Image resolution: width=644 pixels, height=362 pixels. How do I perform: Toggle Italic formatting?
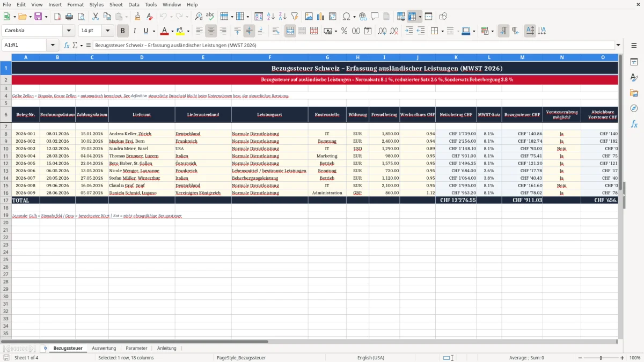coord(134,31)
